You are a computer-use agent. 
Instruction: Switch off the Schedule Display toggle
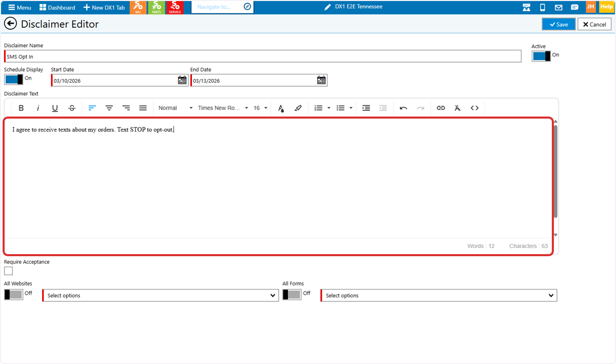tap(14, 79)
